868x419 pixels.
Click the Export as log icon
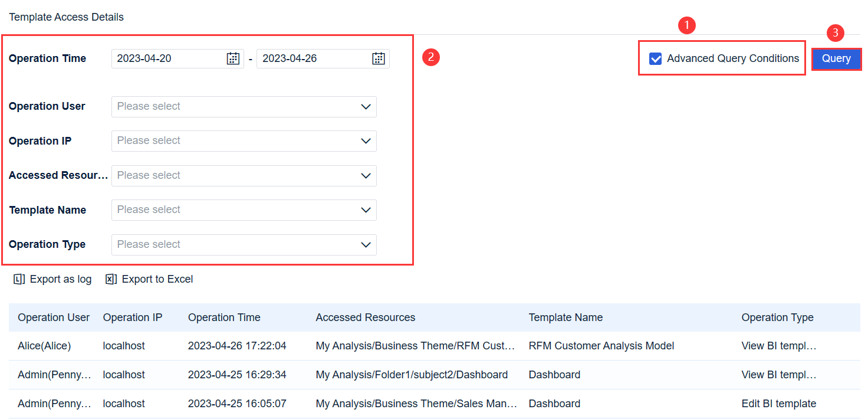coord(19,279)
